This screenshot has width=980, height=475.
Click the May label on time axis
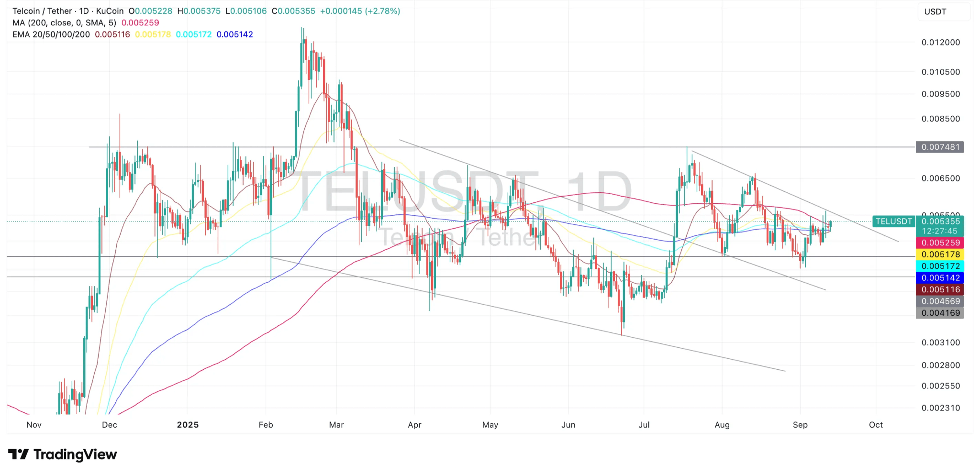490,425
